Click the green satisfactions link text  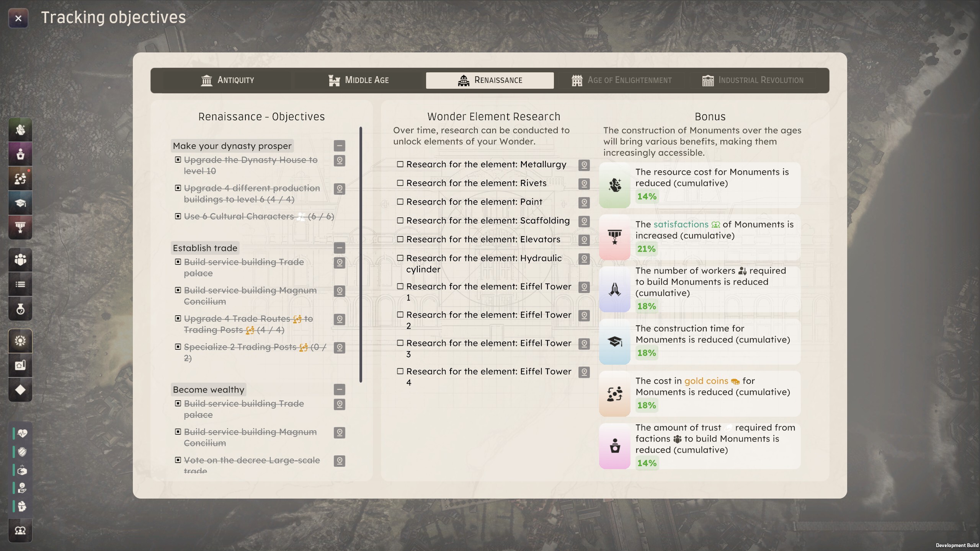[x=681, y=225]
